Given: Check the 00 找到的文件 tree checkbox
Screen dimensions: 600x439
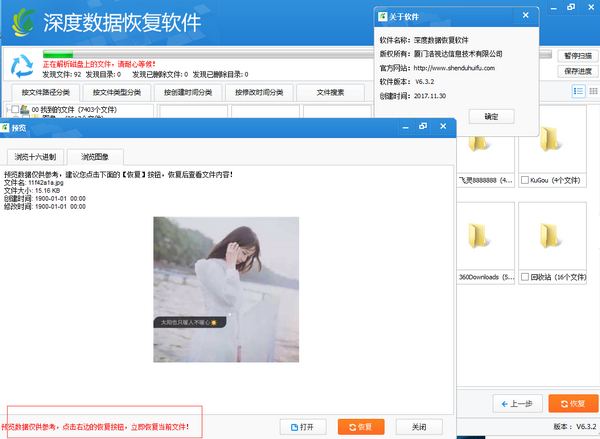Looking at the screenshot, I should click(14, 109).
